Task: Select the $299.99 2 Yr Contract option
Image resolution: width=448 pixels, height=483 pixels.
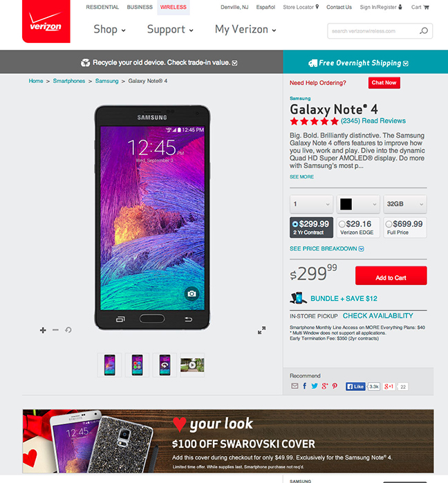Action: [x=311, y=228]
